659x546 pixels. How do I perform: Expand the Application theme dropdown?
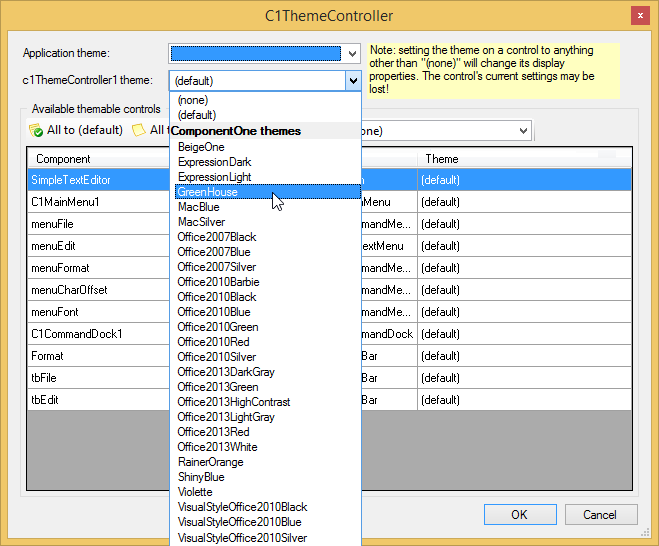(351, 54)
